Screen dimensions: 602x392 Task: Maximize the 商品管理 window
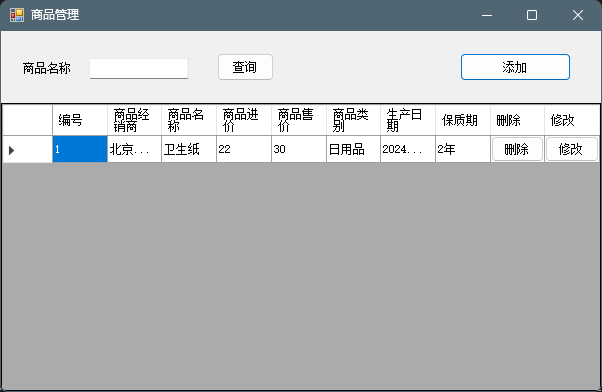click(532, 15)
